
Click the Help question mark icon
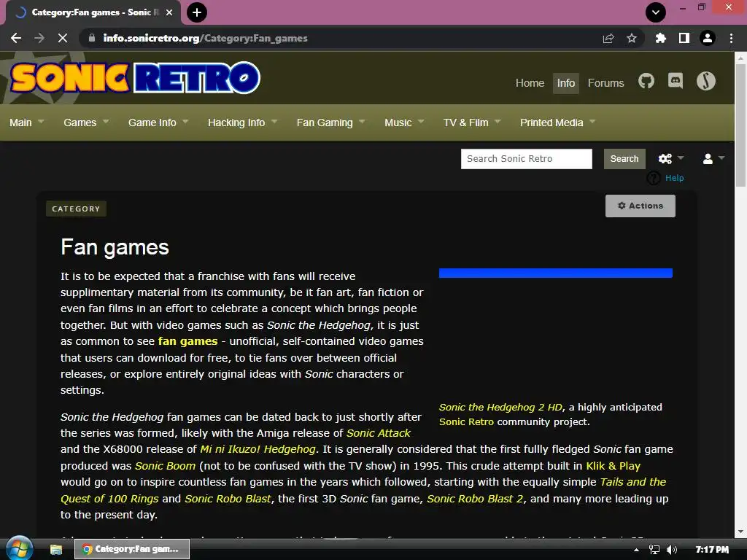(x=653, y=178)
